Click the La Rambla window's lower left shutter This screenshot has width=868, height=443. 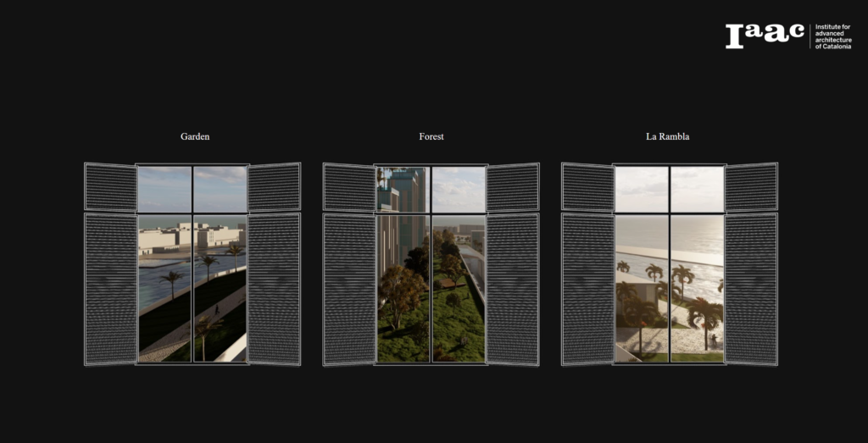coord(587,289)
